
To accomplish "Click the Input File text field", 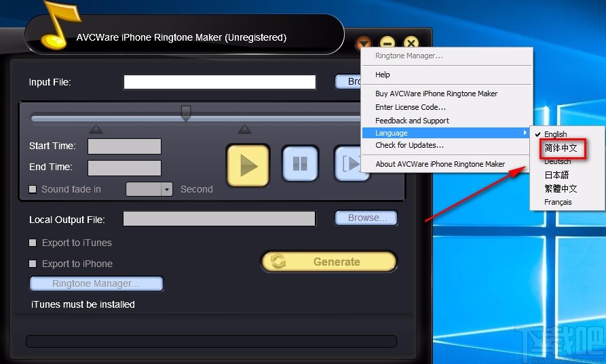I will coord(219,82).
